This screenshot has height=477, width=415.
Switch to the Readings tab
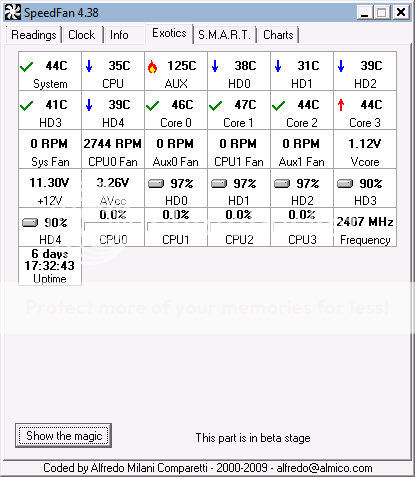pyautogui.click(x=34, y=35)
